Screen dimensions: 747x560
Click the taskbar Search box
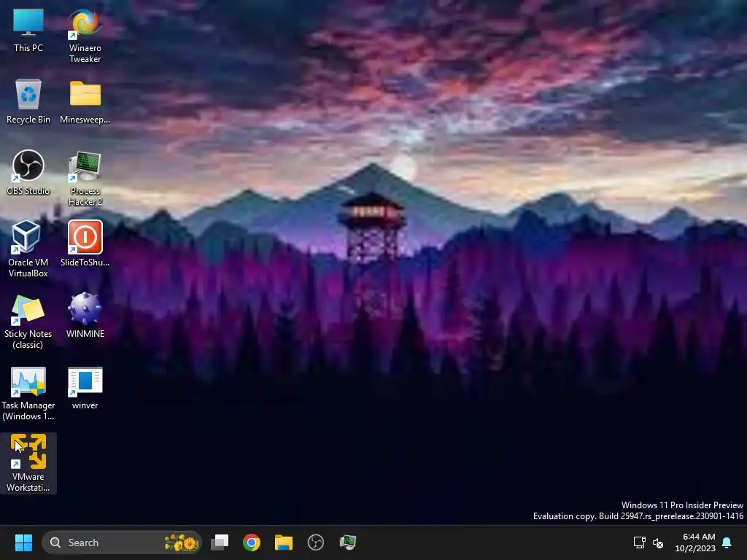[122, 542]
